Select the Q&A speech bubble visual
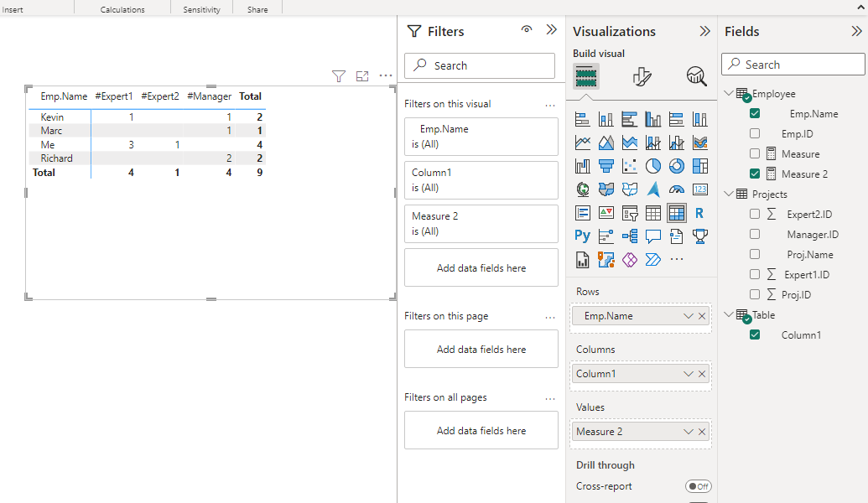868x503 pixels. 653,236
